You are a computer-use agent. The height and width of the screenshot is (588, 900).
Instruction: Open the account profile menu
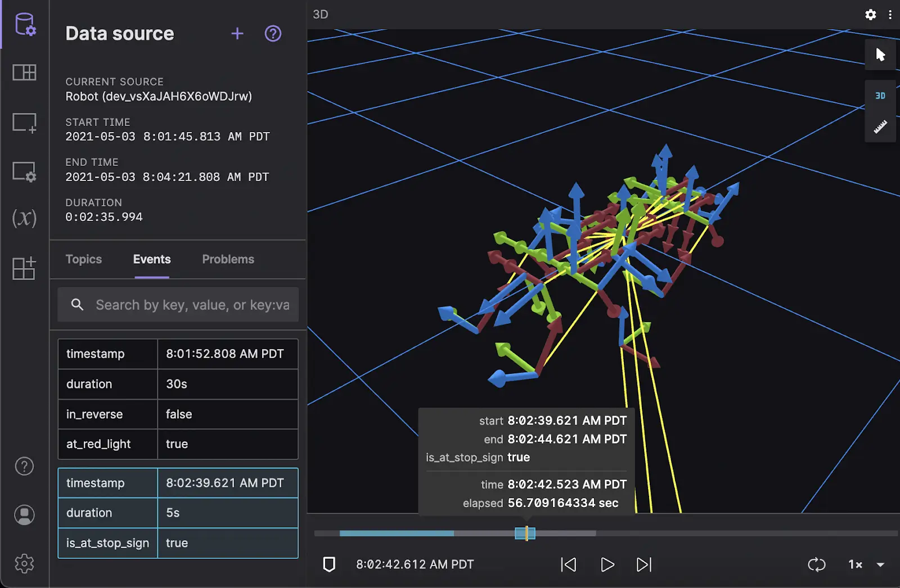25,515
